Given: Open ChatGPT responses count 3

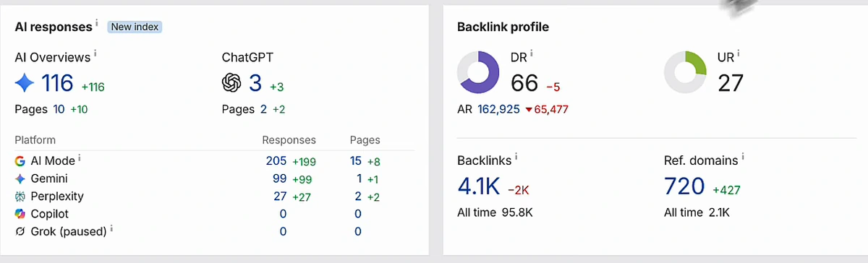Looking at the screenshot, I should (x=255, y=84).
